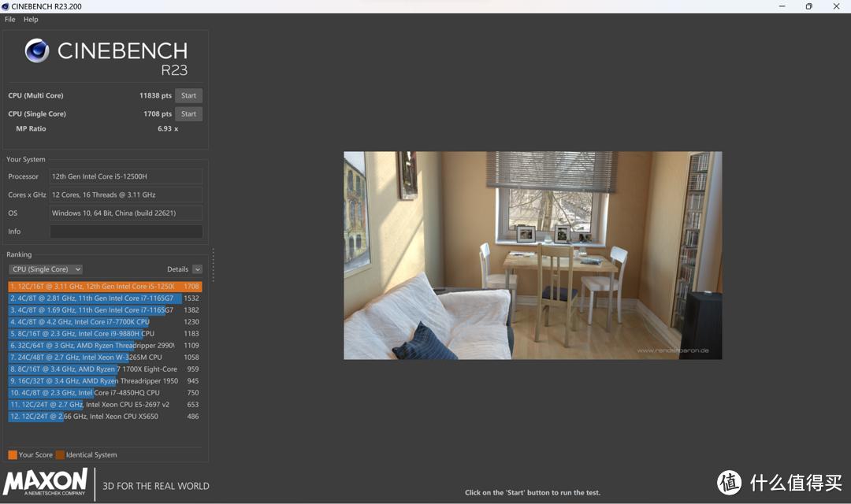Click the rendered room preview image
Viewport: 851px width, 504px height.
pyautogui.click(x=533, y=255)
